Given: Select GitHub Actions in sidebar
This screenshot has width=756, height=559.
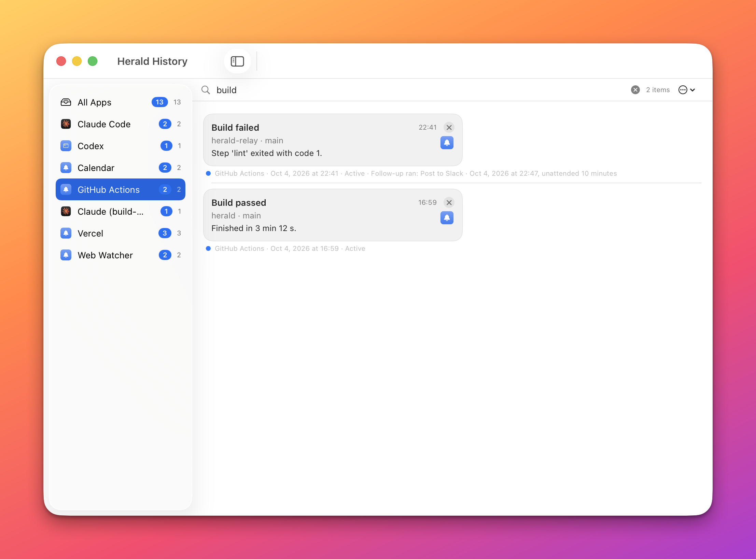Looking at the screenshot, I should pyautogui.click(x=121, y=189).
